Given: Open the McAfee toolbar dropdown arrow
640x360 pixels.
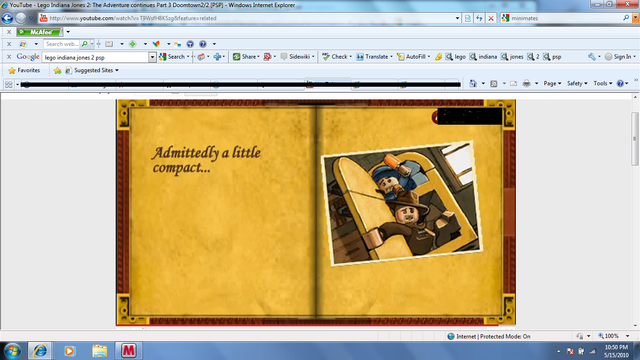Looking at the screenshot, I should (x=68, y=32).
